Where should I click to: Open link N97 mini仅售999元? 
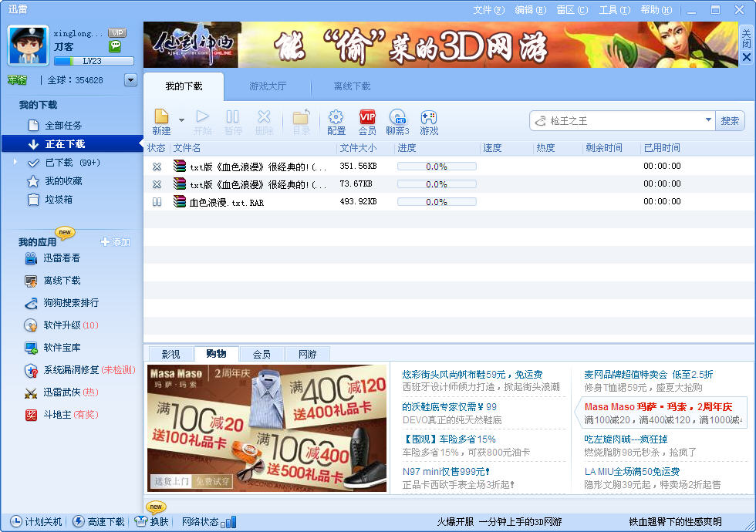click(446, 472)
